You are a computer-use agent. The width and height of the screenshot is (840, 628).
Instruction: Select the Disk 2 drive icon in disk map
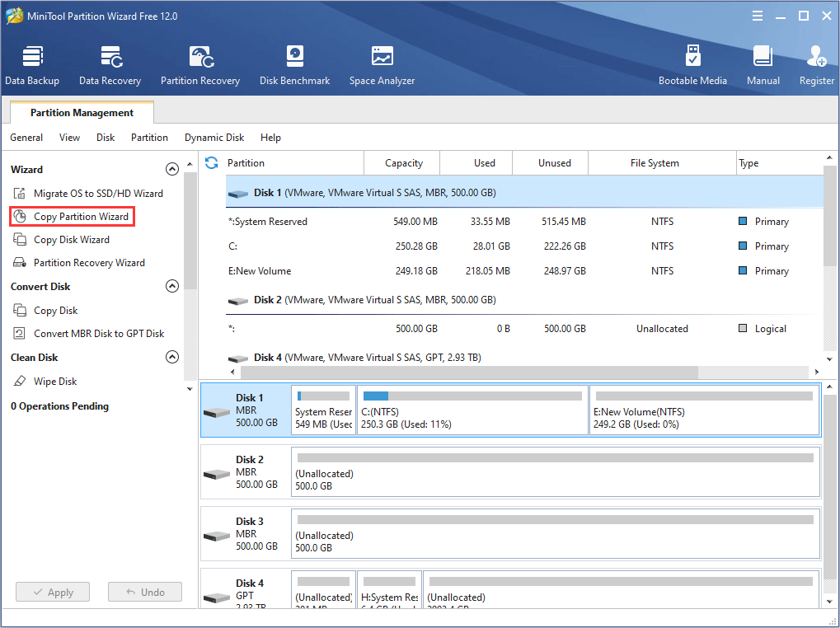(x=217, y=474)
